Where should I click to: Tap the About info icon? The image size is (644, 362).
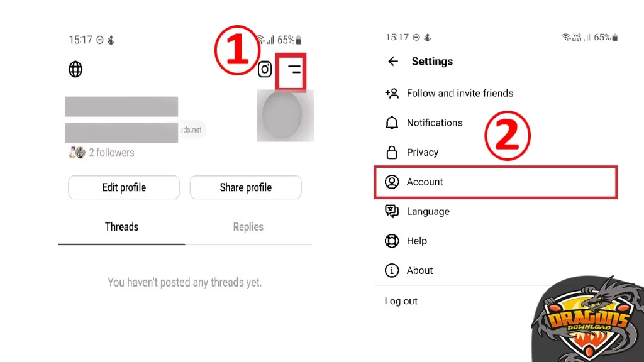(392, 270)
